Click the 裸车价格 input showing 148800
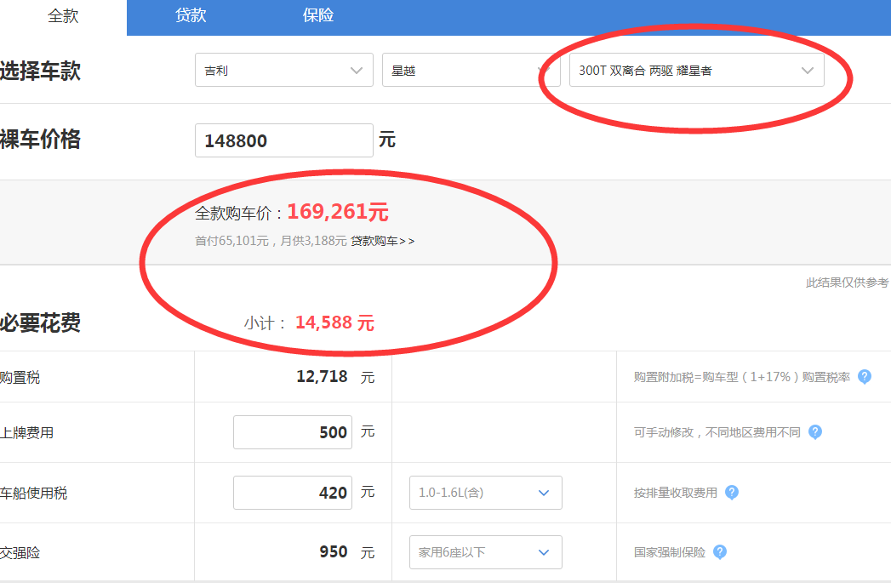Image resolution: width=891 pixels, height=588 pixels. (284, 140)
